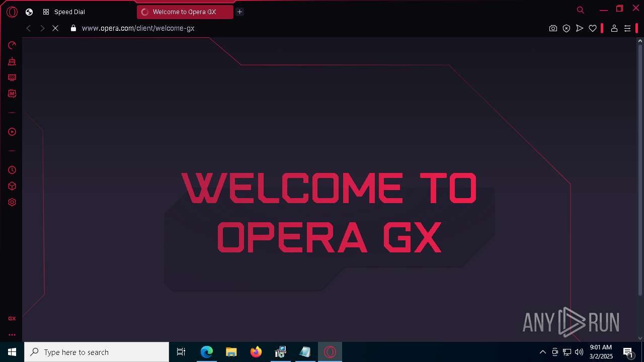Go forward to the next page

[42, 29]
